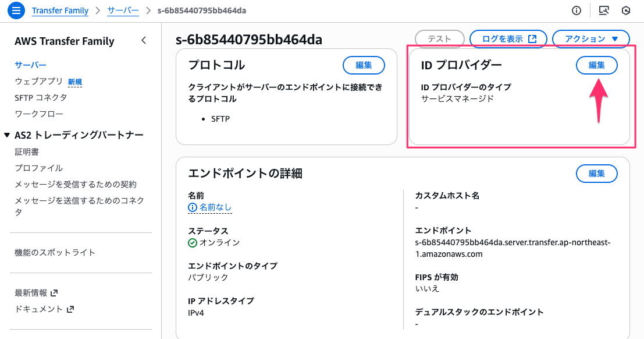
Task: Collapse the AWS Transfer Family sidebar
Action: 144,41
